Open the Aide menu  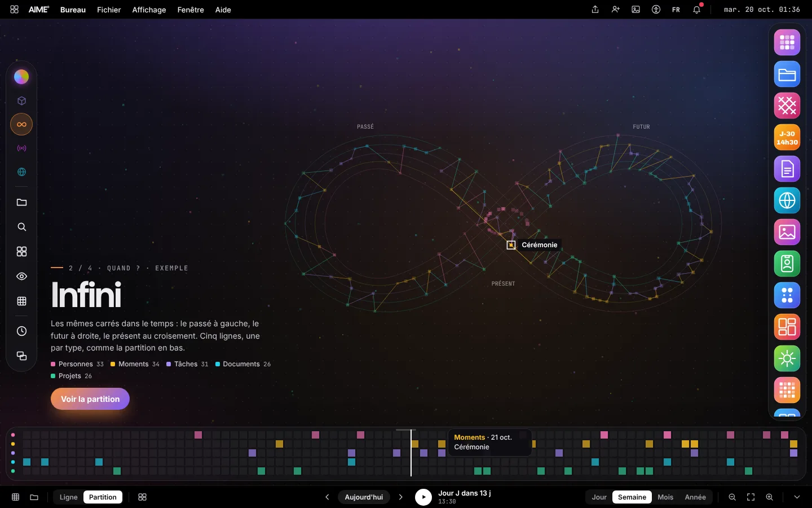click(223, 10)
